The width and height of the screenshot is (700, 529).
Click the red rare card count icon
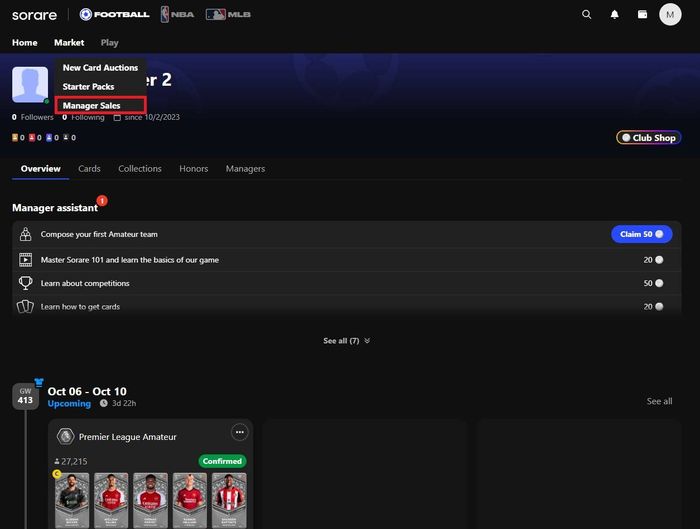pyautogui.click(x=32, y=137)
